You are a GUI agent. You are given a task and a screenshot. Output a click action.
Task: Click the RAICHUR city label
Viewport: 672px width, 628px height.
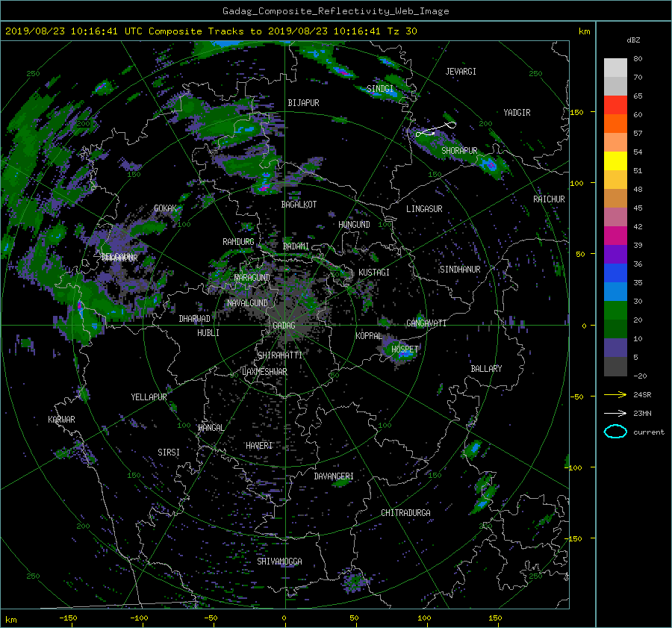(x=549, y=199)
